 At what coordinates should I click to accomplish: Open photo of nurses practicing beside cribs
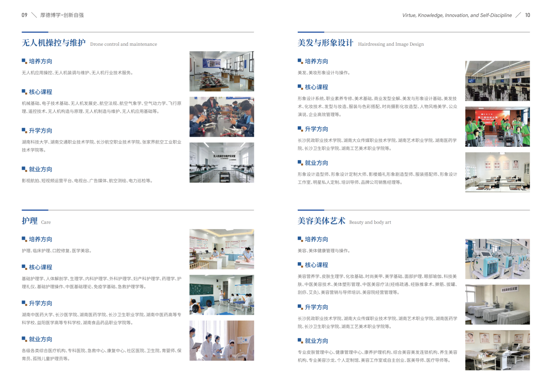click(x=222, y=249)
